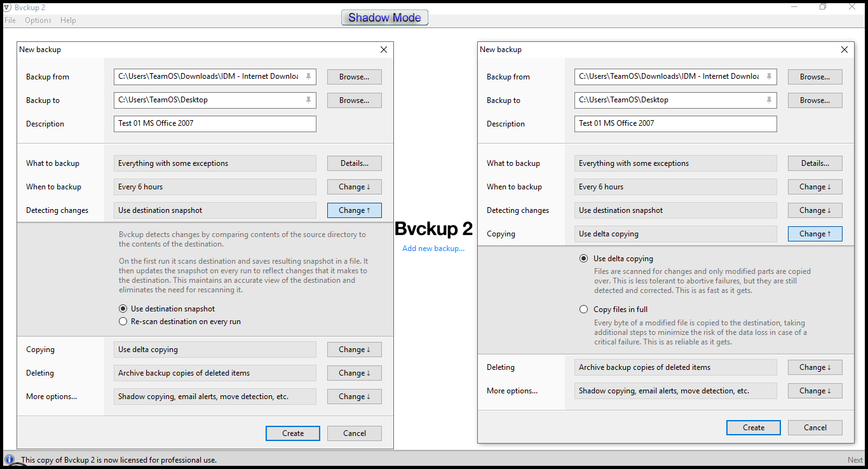The image size is (868, 469).
Task: Click pin icon in right Backup to field
Action: 769,100
